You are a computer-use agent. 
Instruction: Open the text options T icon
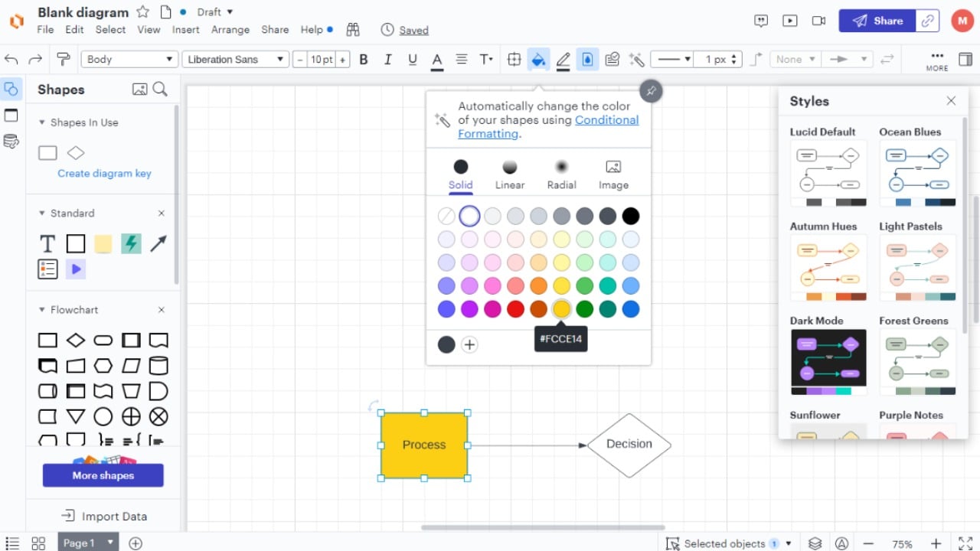click(486, 60)
